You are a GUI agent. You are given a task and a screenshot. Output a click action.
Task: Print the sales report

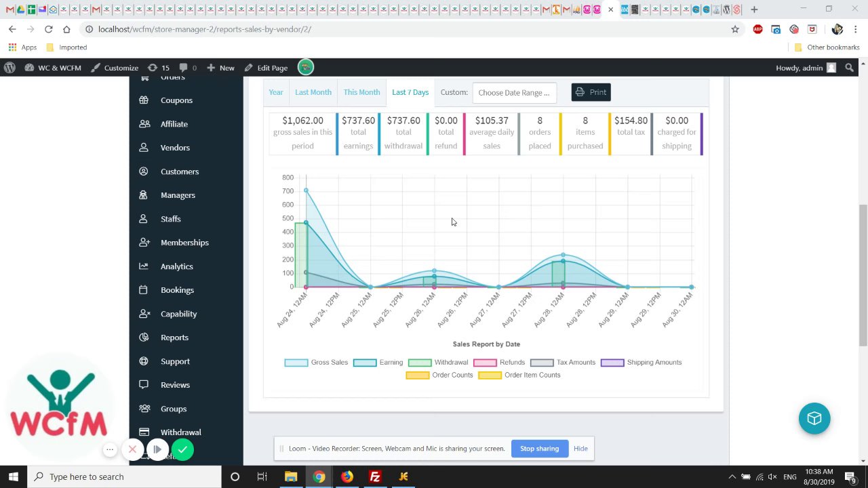click(591, 92)
